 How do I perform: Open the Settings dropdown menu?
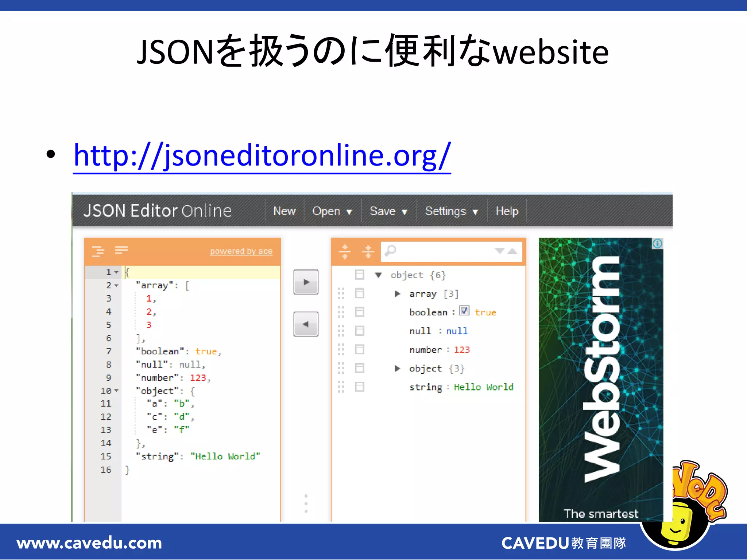[x=452, y=211]
